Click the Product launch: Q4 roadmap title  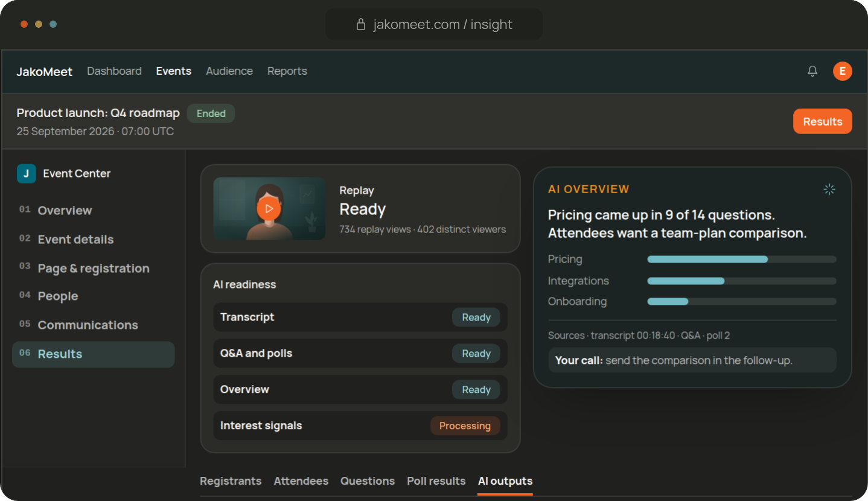pyautogui.click(x=98, y=113)
